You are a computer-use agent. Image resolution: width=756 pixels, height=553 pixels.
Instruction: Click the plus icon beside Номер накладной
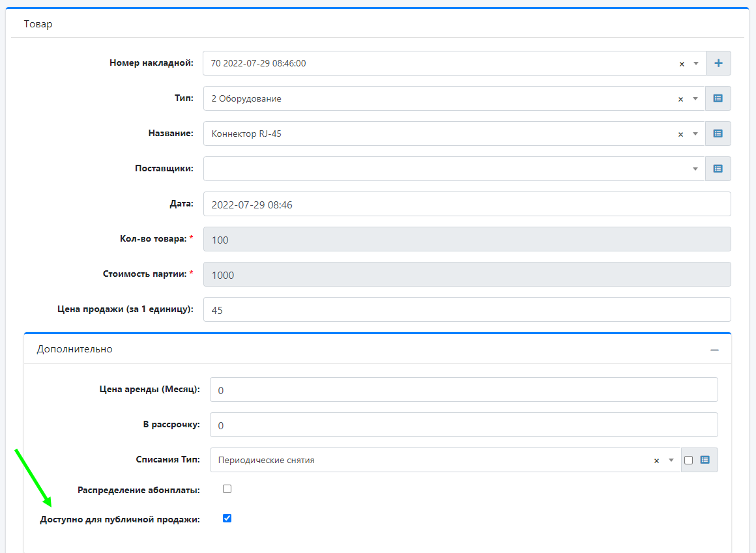coord(718,64)
